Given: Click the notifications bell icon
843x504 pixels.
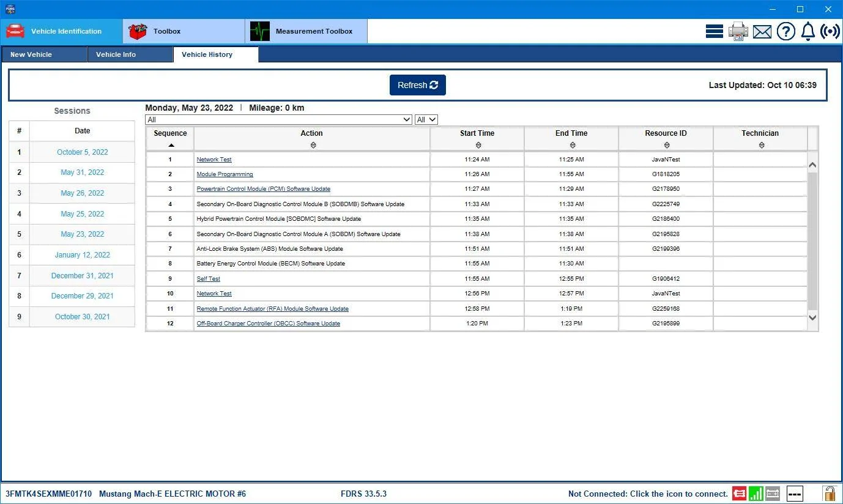Looking at the screenshot, I should click(x=808, y=31).
